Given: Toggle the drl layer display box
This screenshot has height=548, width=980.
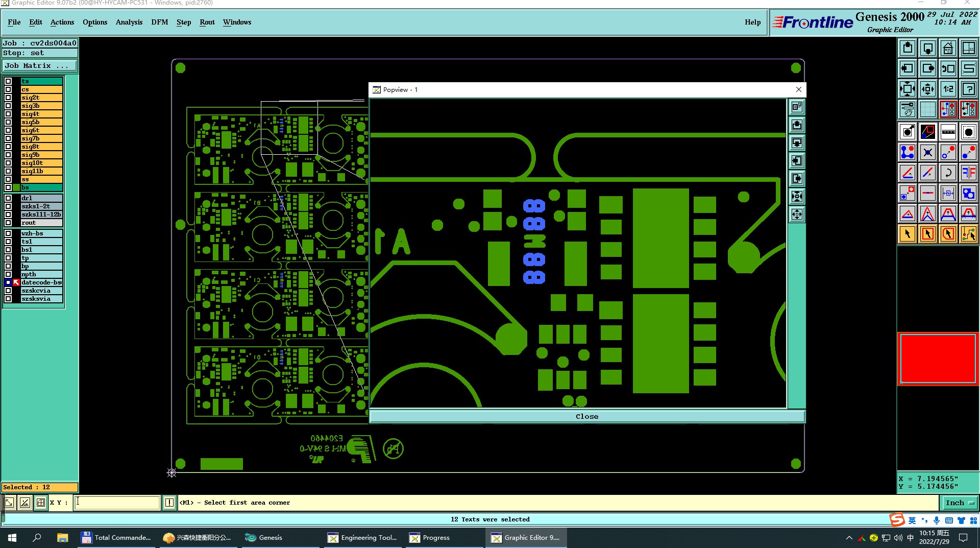Looking at the screenshot, I should 8,198.
